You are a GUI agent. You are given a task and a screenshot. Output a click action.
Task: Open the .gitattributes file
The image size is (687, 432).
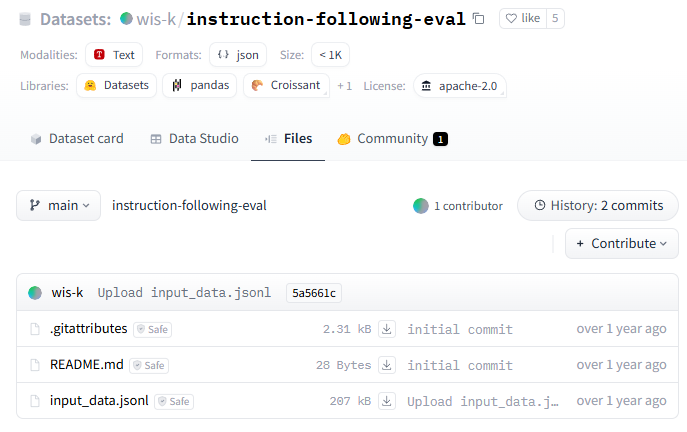(89, 329)
